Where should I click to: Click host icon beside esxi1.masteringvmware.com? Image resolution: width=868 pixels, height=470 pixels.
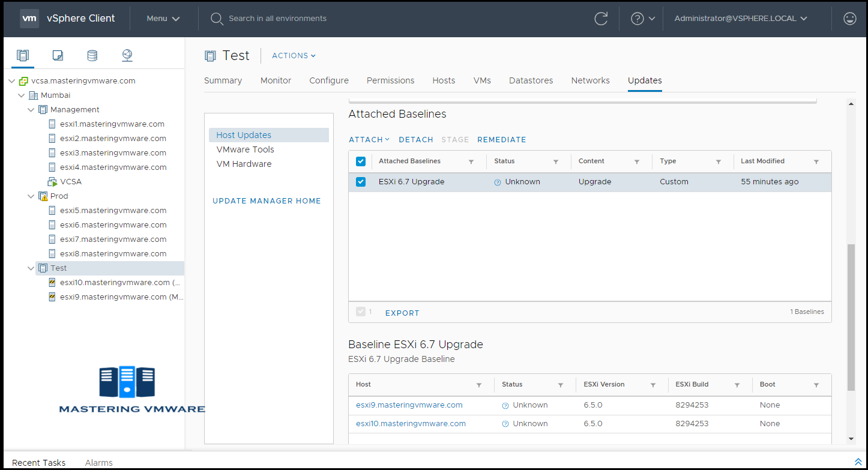click(52, 124)
